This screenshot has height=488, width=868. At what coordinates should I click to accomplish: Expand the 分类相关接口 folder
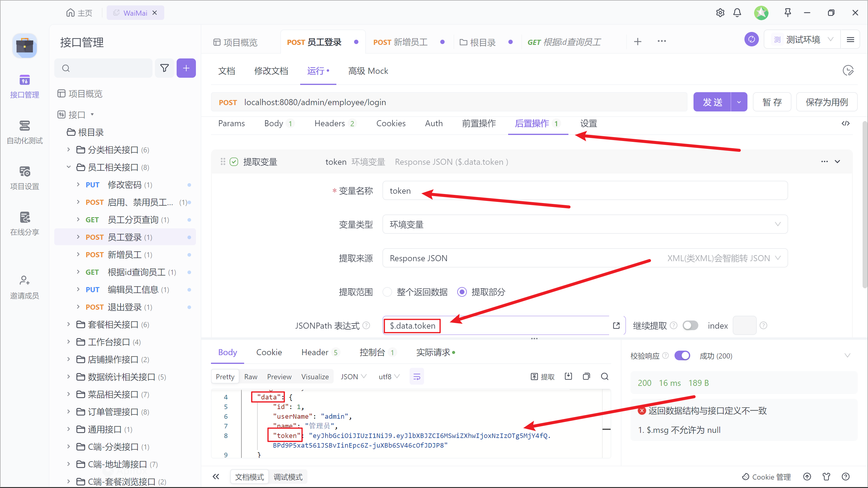coord(68,149)
